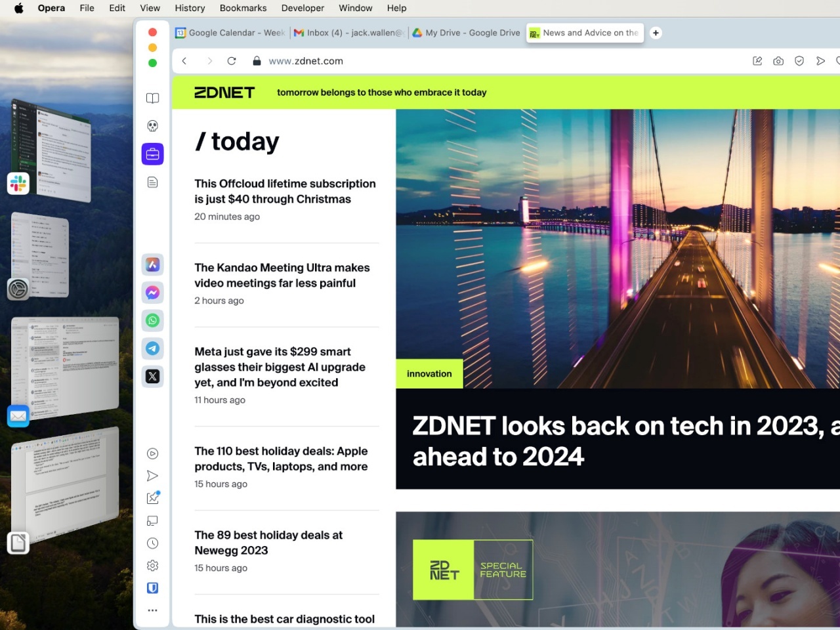The height and width of the screenshot is (630, 840).
Task: Click the Slack app icon in Stage Manager
Action: [18, 184]
